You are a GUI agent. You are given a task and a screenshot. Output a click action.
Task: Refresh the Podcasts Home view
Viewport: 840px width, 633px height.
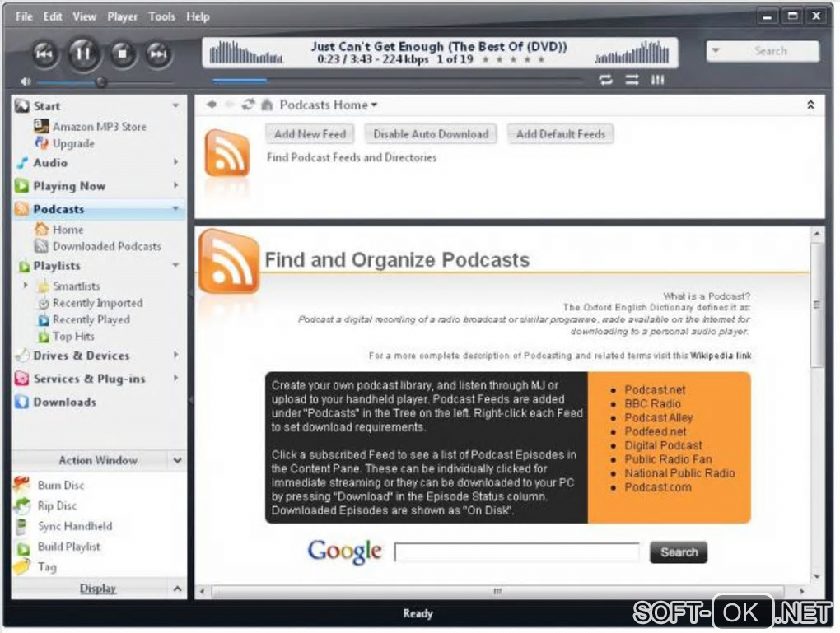click(248, 105)
